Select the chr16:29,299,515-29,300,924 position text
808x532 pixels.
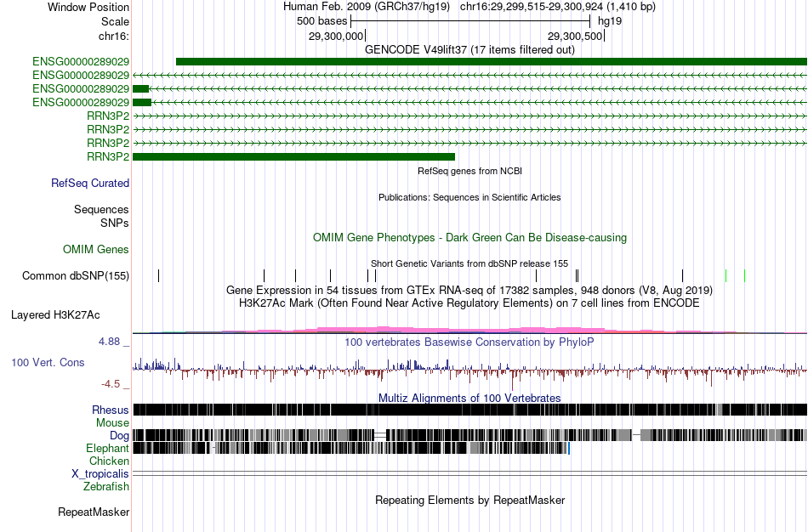click(558, 7)
